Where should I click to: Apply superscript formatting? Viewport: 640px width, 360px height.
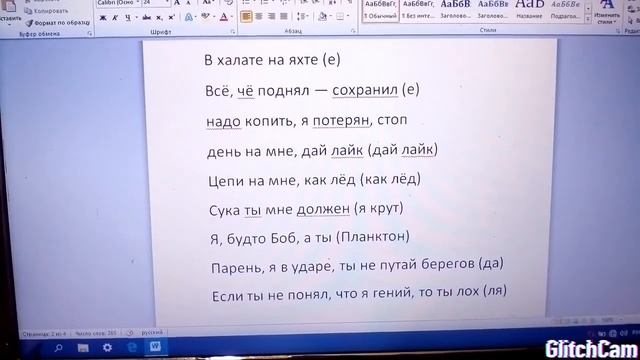coord(171,18)
